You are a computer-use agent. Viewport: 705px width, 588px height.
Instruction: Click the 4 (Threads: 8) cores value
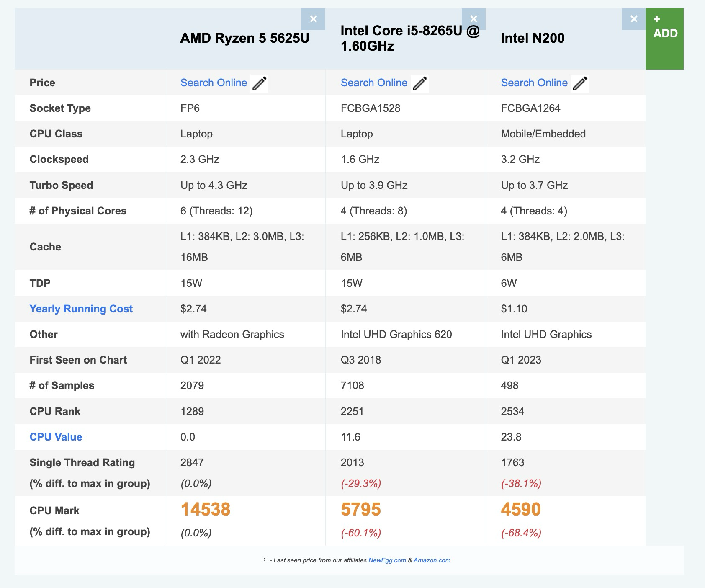coord(374,211)
